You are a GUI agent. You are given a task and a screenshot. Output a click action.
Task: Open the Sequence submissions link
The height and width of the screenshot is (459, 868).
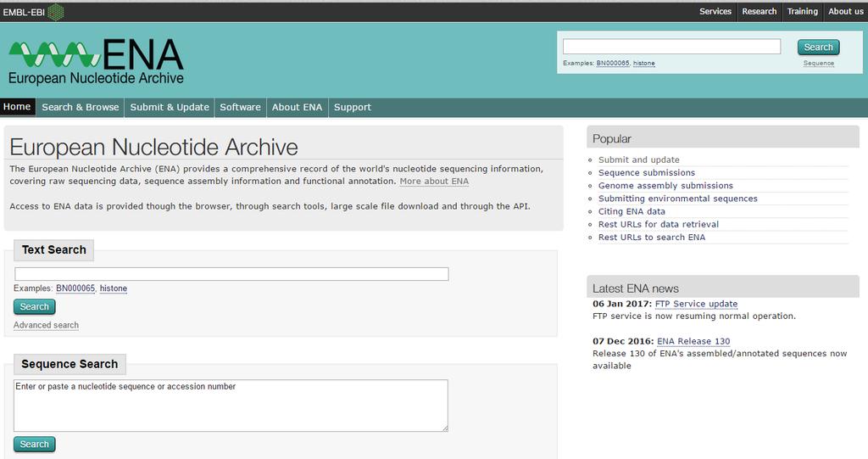point(647,172)
